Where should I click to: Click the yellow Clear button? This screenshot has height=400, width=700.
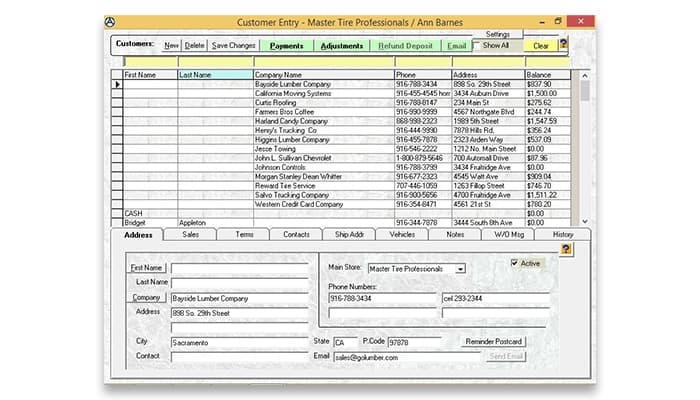540,45
